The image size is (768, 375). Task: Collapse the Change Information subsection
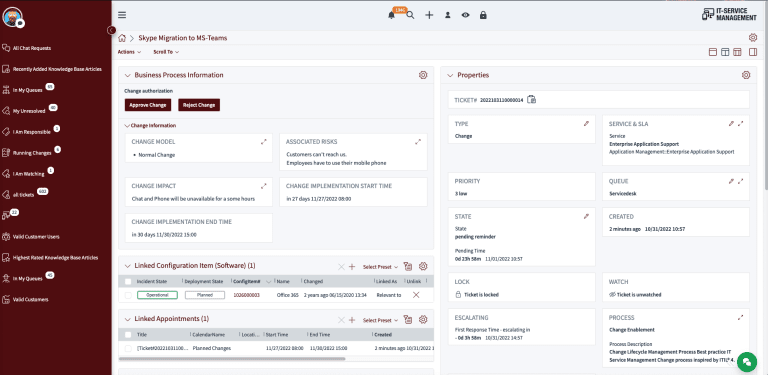click(127, 126)
